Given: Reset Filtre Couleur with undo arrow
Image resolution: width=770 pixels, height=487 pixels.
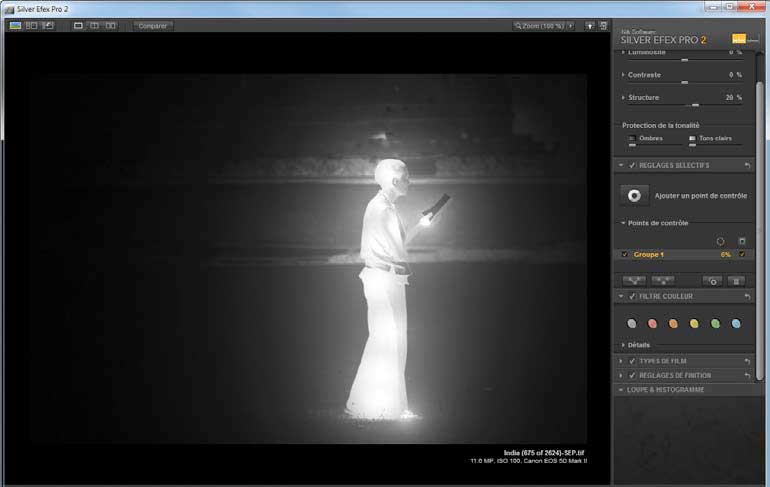Looking at the screenshot, I should point(747,297).
